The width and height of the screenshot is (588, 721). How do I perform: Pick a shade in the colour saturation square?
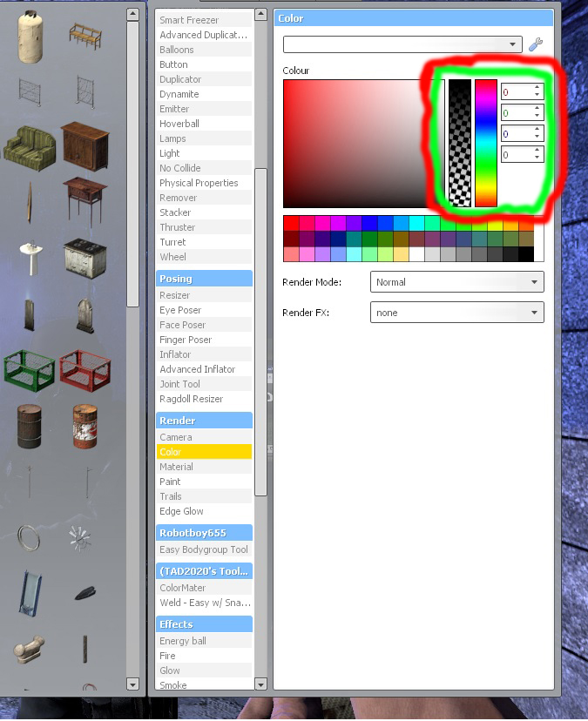pyautogui.click(x=363, y=144)
